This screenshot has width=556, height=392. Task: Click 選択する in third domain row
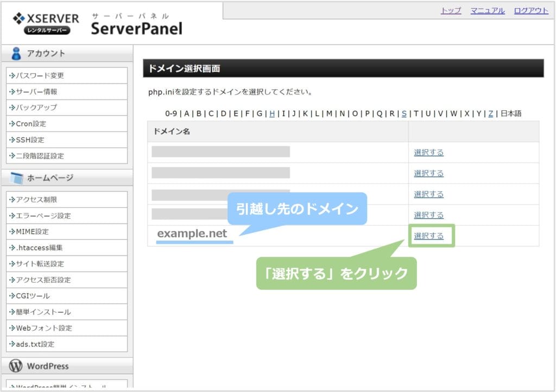click(x=429, y=194)
